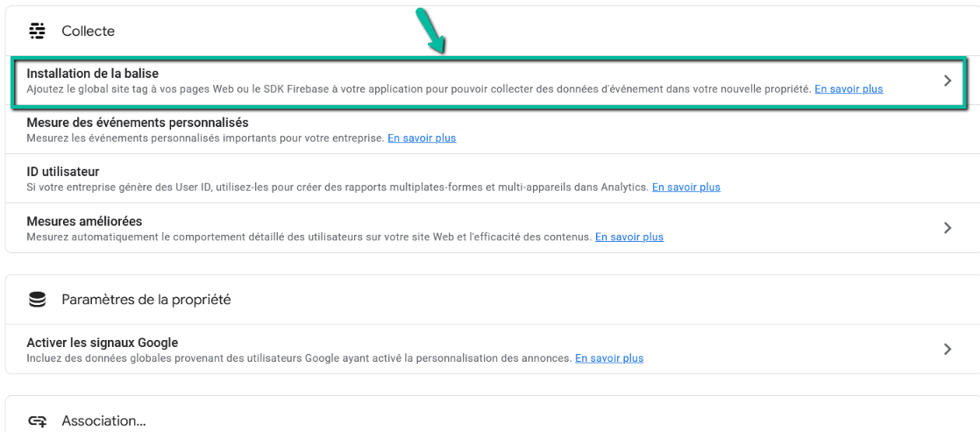The height and width of the screenshot is (432, 980).
Task: Select Mesure des événements personnalisés title
Action: (x=138, y=123)
